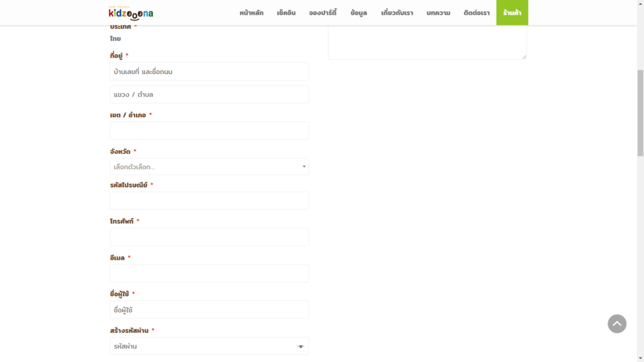This screenshot has height=362, width=644.
Task: Open the หน้าหลัก menu item
Action: 252,13
